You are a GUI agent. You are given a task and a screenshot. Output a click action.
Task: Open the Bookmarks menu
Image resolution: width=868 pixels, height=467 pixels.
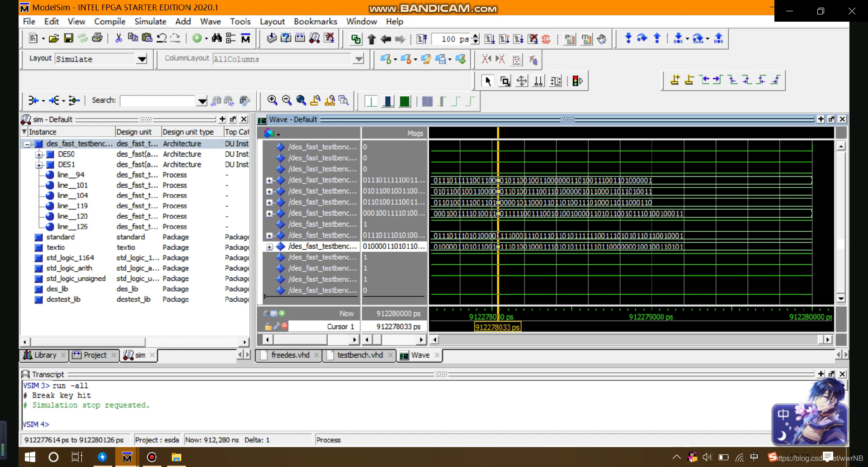pos(315,21)
